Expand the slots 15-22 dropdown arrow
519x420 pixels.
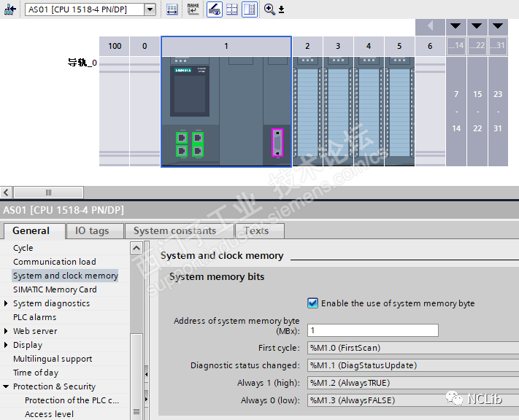point(477,26)
